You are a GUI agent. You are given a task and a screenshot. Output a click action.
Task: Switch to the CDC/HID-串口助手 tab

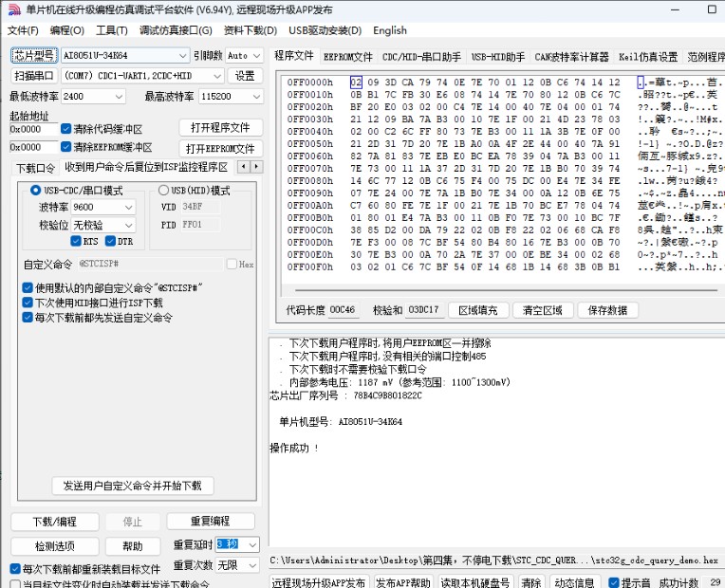pyautogui.click(x=421, y=57)
